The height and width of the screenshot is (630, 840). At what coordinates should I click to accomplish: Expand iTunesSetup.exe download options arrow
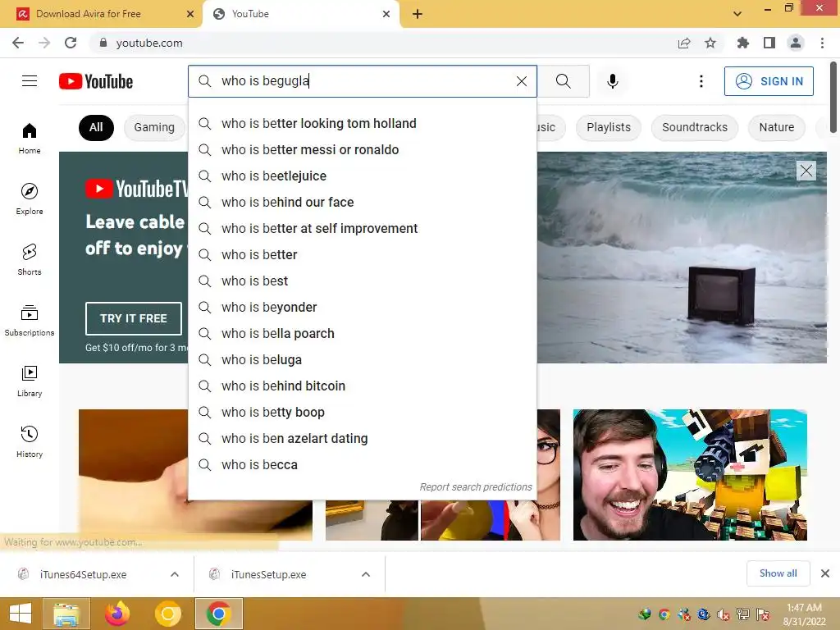pos(366,574)
